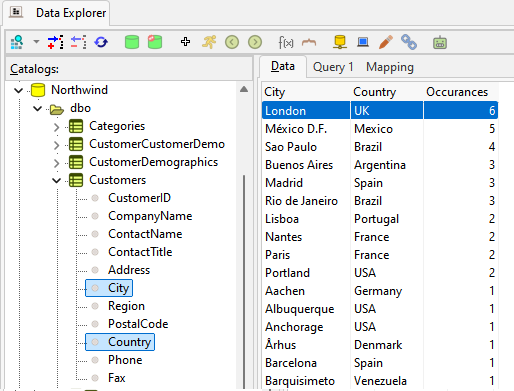The image size is (514, 391).
Task: Open the dropdown arrow beside search icon
Action: [36, 42]
